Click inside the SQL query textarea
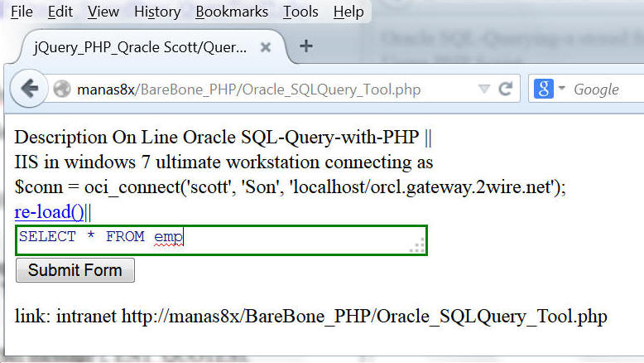This screenshot has width=644, height=363. point(221,240)
